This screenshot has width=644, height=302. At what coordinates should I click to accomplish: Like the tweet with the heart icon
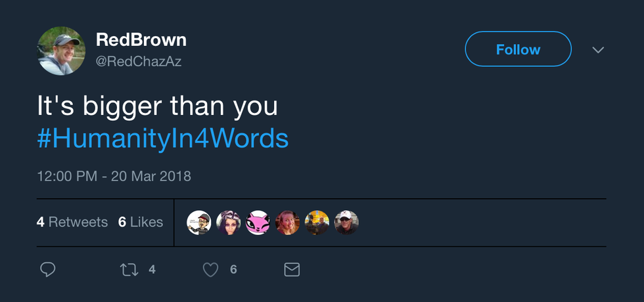210,269
